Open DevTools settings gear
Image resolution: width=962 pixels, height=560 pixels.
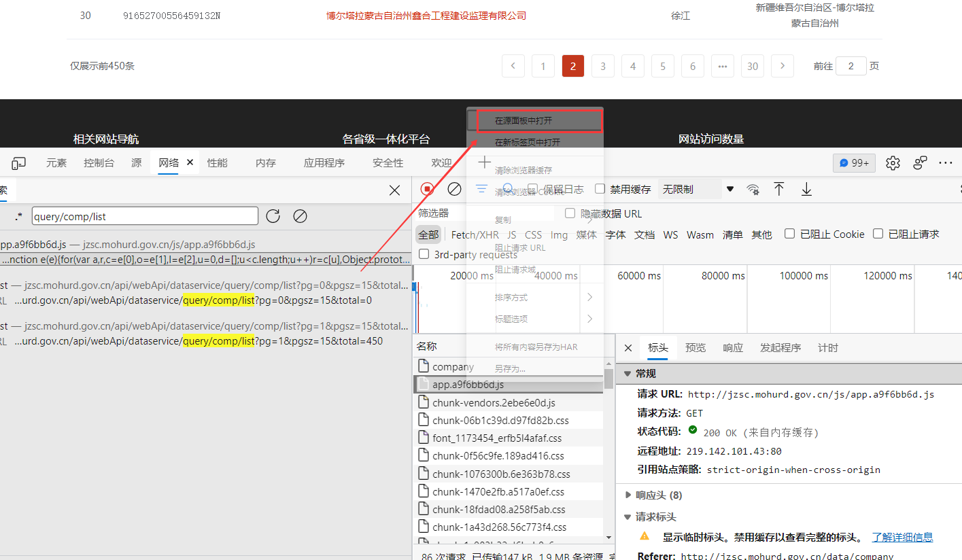(893, 163)
